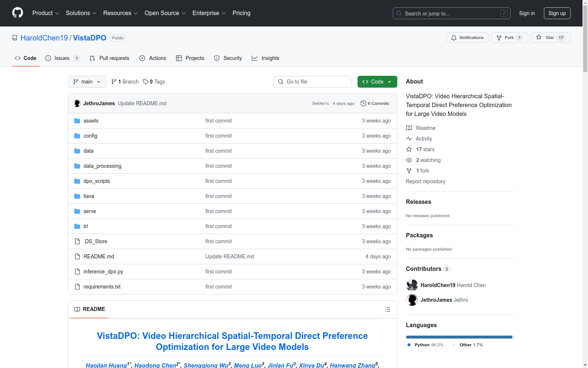Click the Python language bar segment
588x368 pixels.
(459, 337)
